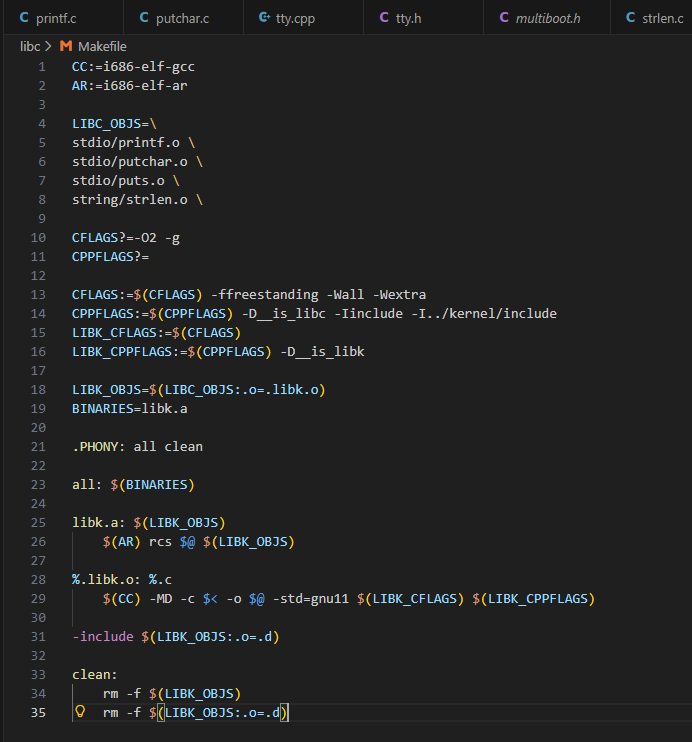Click on $(LIBK_OBJS:.o=.d) on line 35
The image size is (692, 742).
click(218, 713)
